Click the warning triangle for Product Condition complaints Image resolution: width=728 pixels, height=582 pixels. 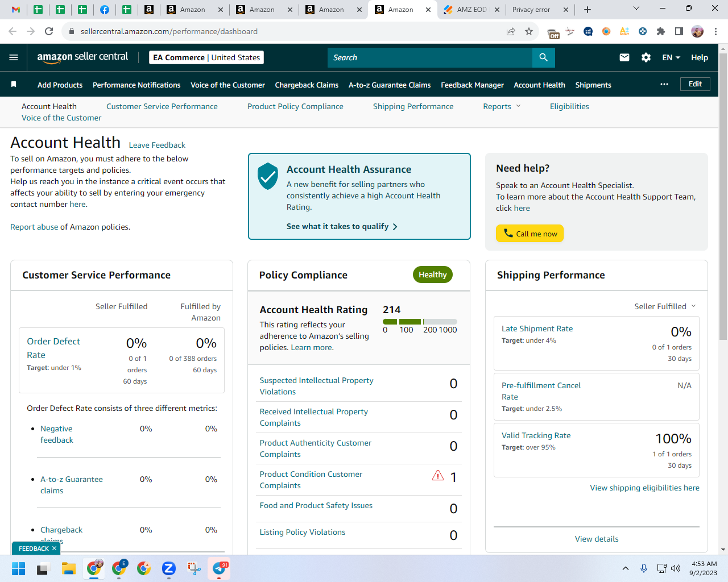click(438, 475)
